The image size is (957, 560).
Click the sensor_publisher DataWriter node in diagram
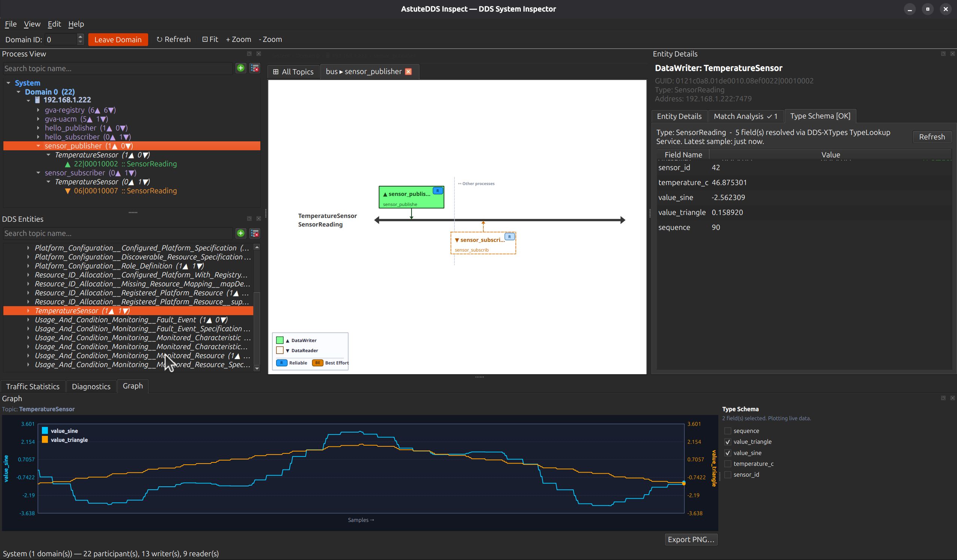click(x=411, y=197)
